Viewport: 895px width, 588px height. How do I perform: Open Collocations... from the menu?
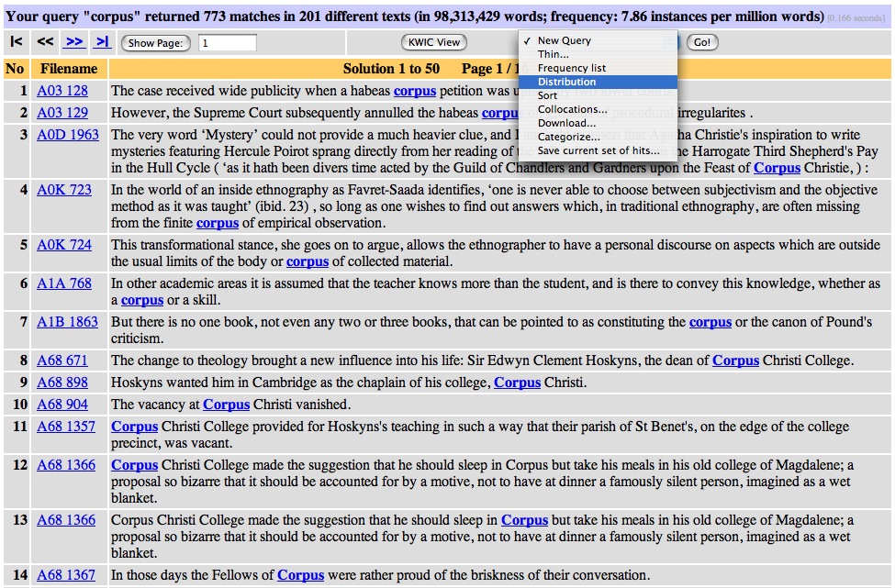coord(572,109)
